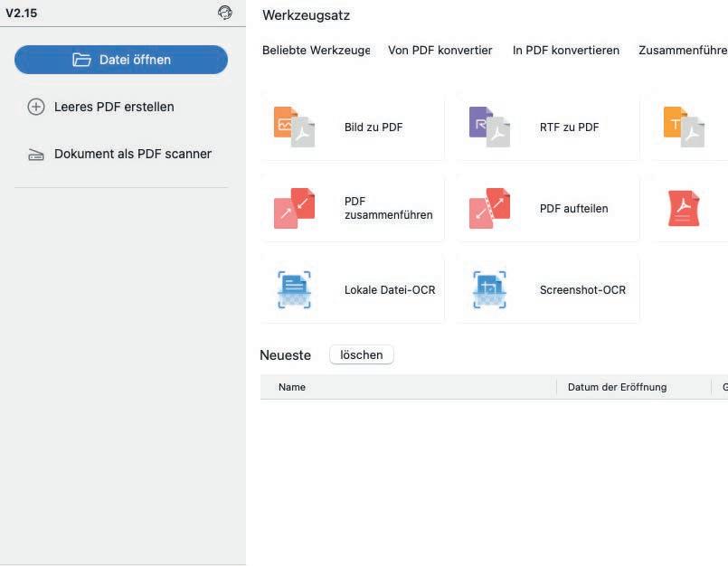Open the In PDF konvertieren tab
728x566 pixels.
(566, 50)
